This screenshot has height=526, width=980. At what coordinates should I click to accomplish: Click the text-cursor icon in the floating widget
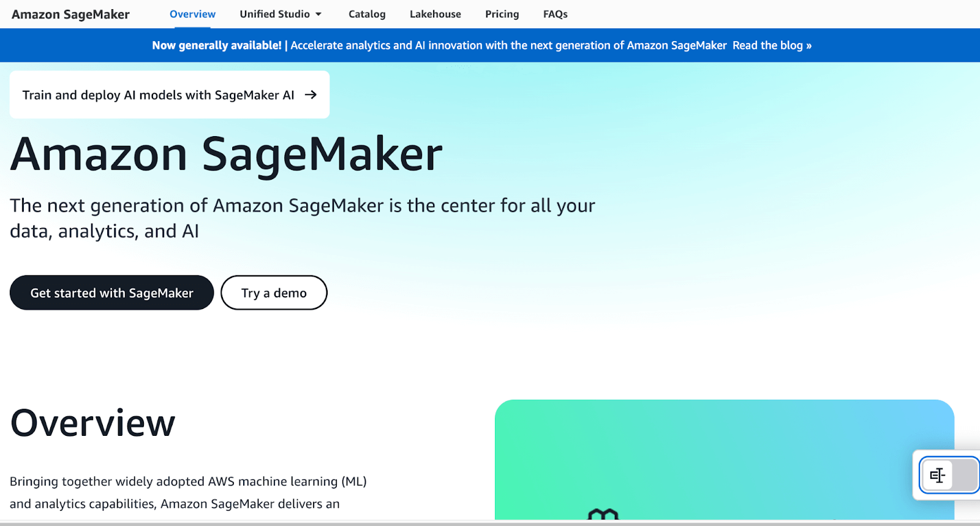937,475
